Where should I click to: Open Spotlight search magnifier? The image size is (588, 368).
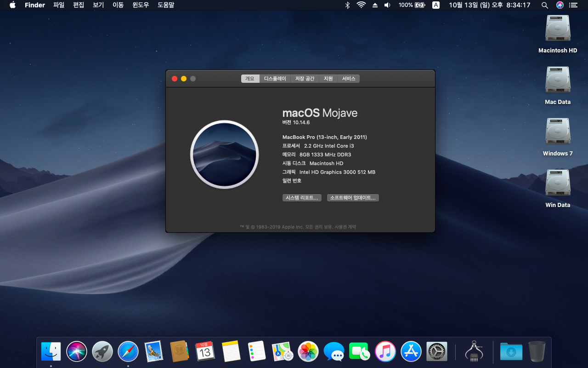[x=545, y=5]
